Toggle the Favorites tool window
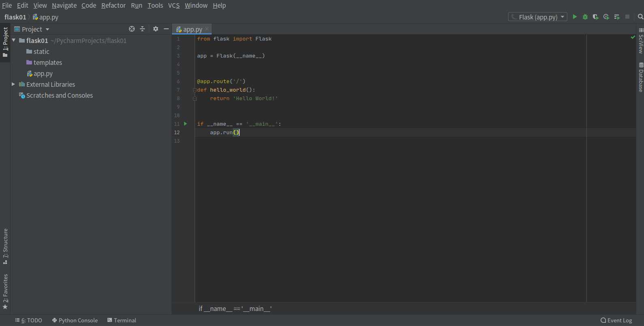Image resolution: width=644 pixels, height=326 pixels. (x=5, y=292)
